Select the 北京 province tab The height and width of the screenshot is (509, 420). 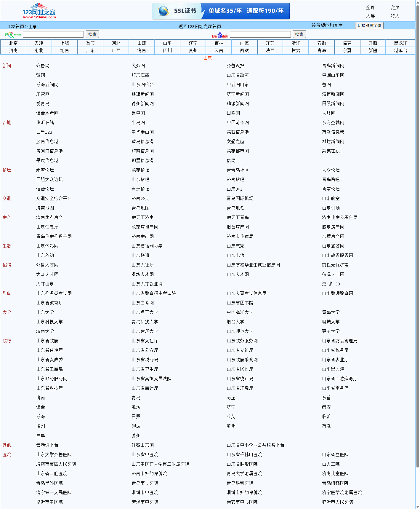tap(13, 43)
